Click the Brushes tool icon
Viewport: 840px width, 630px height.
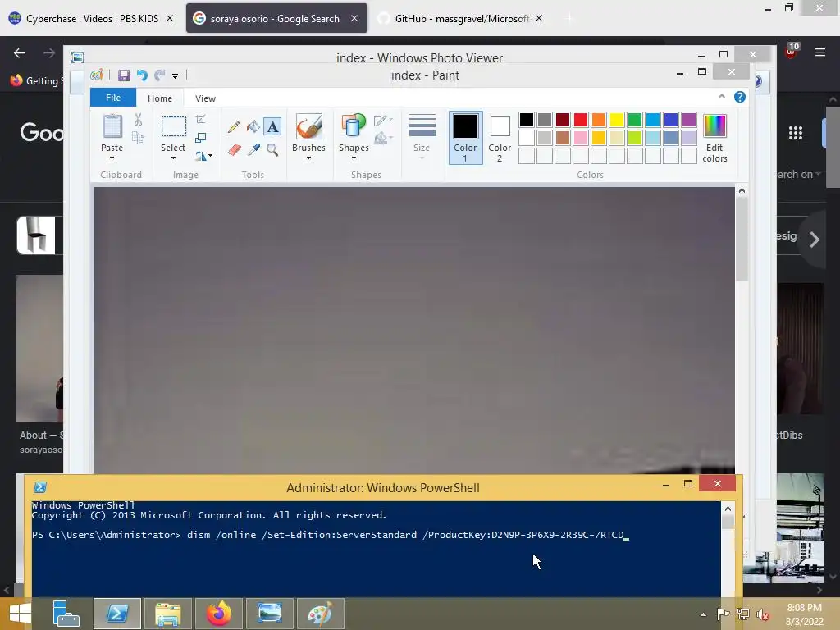pos(308,126)
